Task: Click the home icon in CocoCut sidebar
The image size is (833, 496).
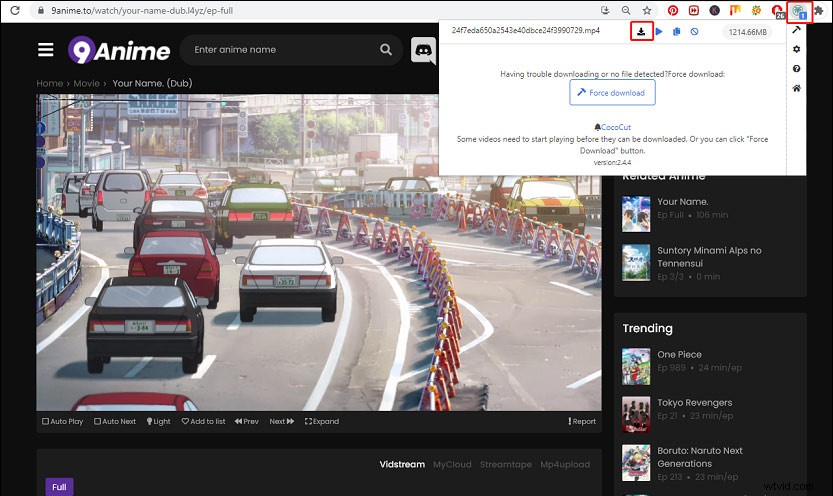Action: 796,89
